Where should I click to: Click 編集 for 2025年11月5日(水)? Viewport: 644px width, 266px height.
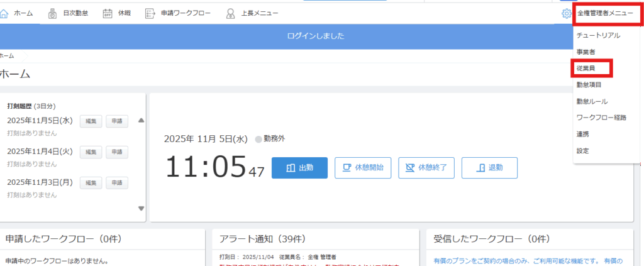click(91, 121)
